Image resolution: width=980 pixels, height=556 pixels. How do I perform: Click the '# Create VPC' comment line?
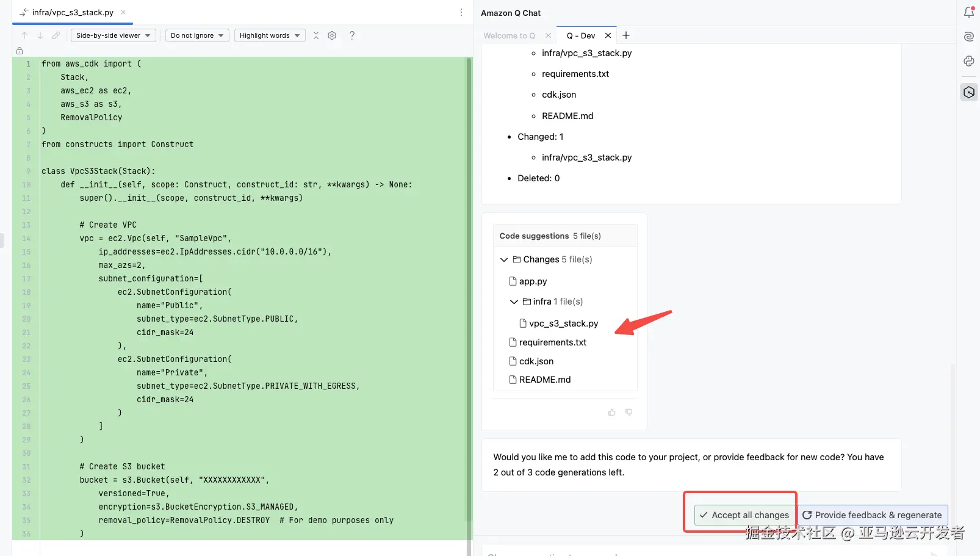(x=108, y=225)
